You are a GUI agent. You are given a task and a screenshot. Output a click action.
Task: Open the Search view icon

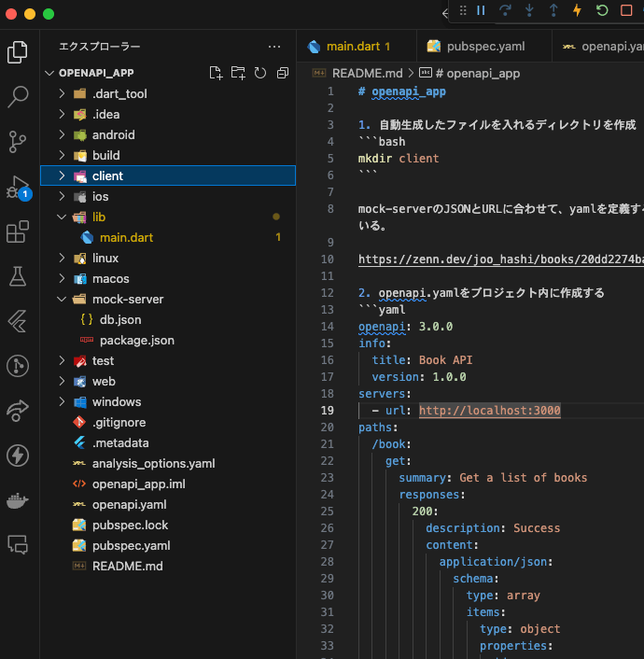click(18, 97)
